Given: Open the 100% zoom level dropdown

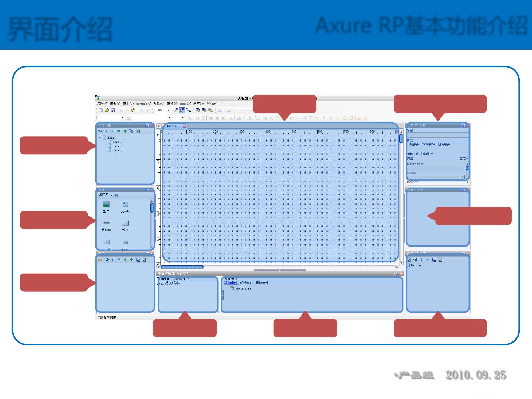Looking at the screenshot, I should 168,110.
